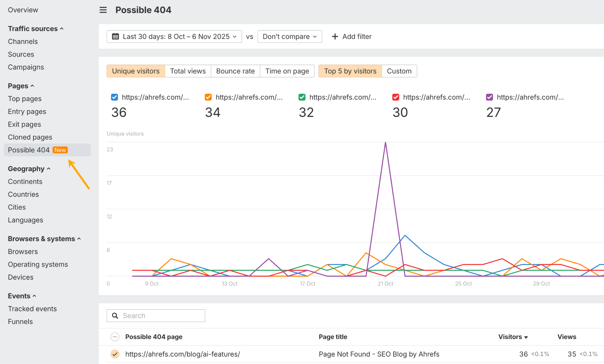Screen dimensions: 604x364
Task: Switch to the Total views tab
Action: (x=188, y=71)
